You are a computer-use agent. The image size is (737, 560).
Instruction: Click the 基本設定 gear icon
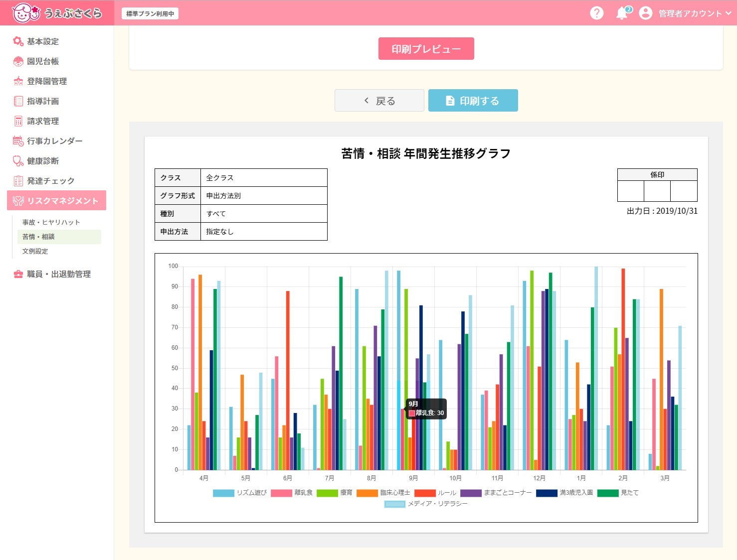click(x=18, y=41)
